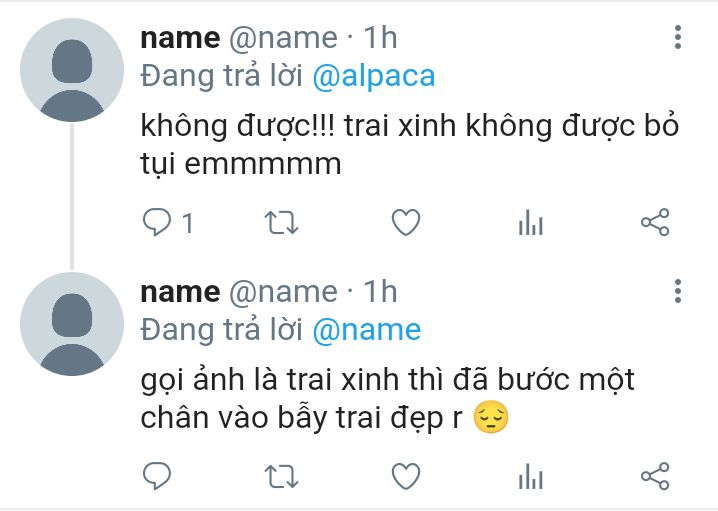Share the first tweet
This screenshot has height=511, width=718.
(655, 222)
